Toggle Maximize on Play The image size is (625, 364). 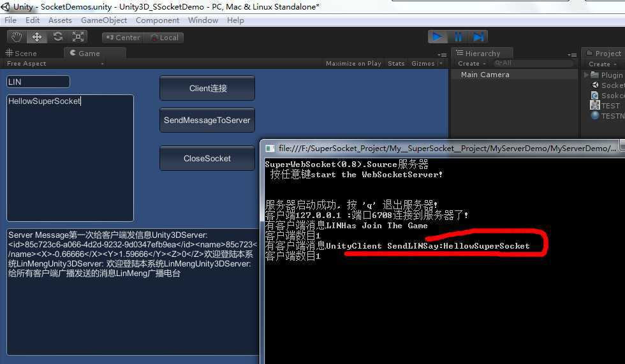353,63
